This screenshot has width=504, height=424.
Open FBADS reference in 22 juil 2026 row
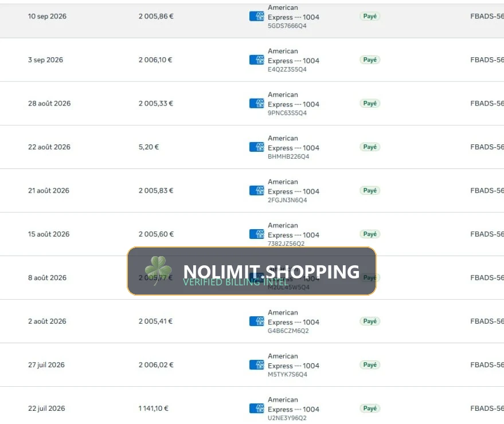tap(487, 409)
